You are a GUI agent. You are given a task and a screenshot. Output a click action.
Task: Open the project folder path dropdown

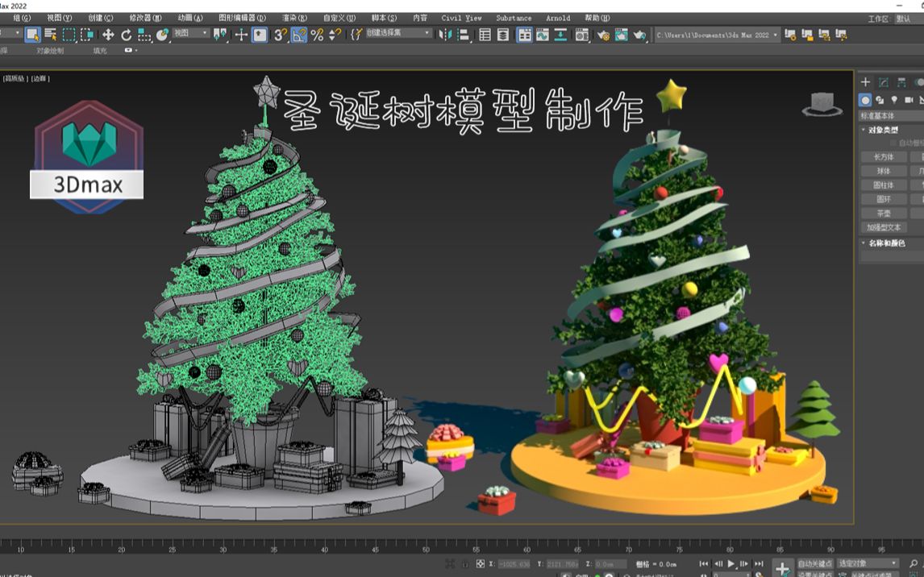pos(775,35)
